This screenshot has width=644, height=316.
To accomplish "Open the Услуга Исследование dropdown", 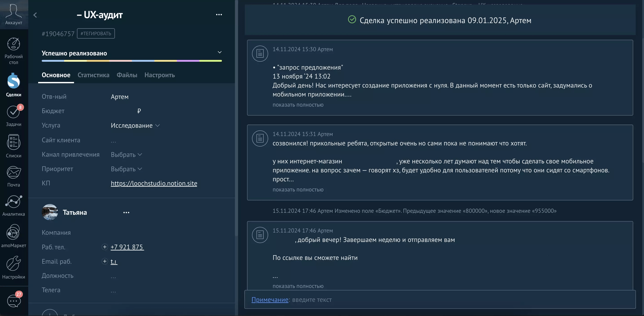I will point(135,126).
